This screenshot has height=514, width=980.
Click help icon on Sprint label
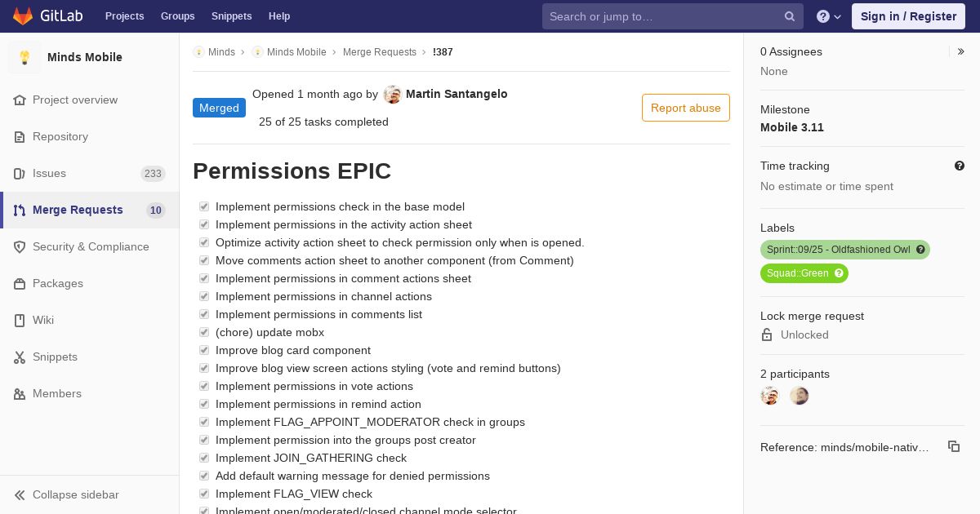click(x=920, y=250)
